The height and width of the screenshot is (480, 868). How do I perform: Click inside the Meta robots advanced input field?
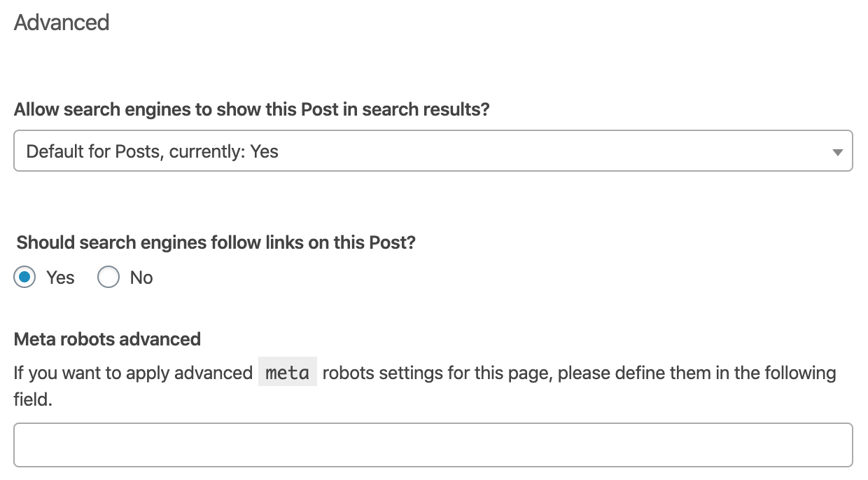pyautogui.click(x=433, y=444)
